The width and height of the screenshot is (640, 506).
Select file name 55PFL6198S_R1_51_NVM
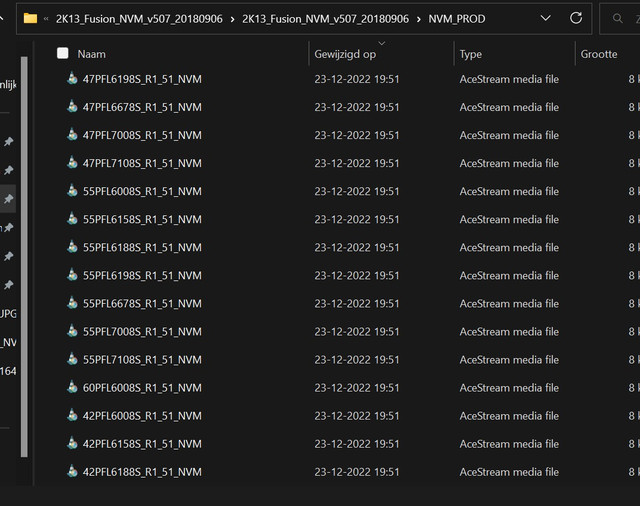click(142, 275)
